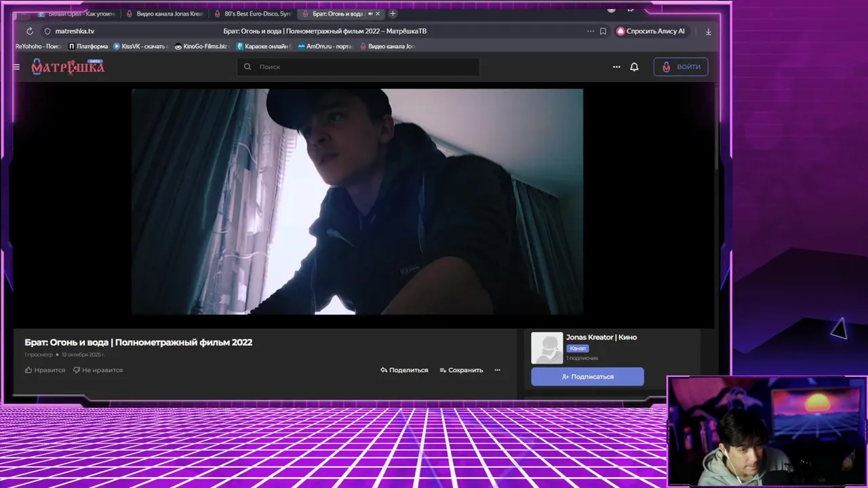
Task: Open the hamburger menu beside the Матрёшка logo
Action: pos(16,67)
